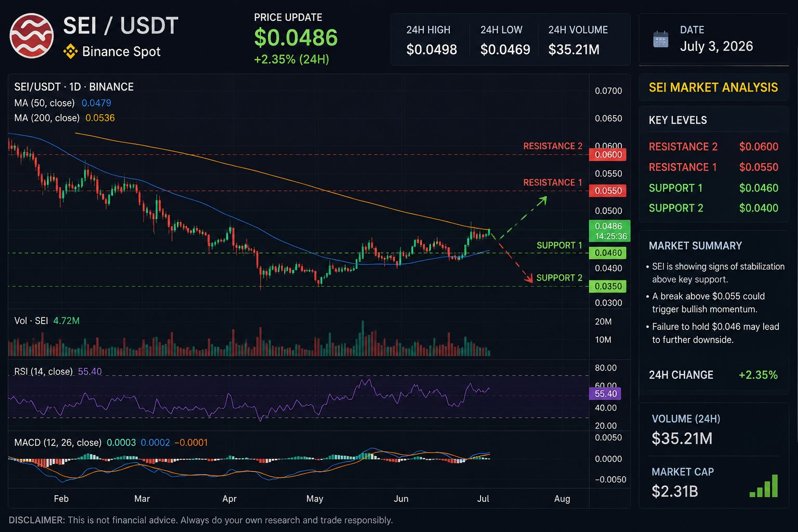This screenshot has width=798, height=532.
Task: Click the 24H LOW value $0.0469
Action: (505, 49)
